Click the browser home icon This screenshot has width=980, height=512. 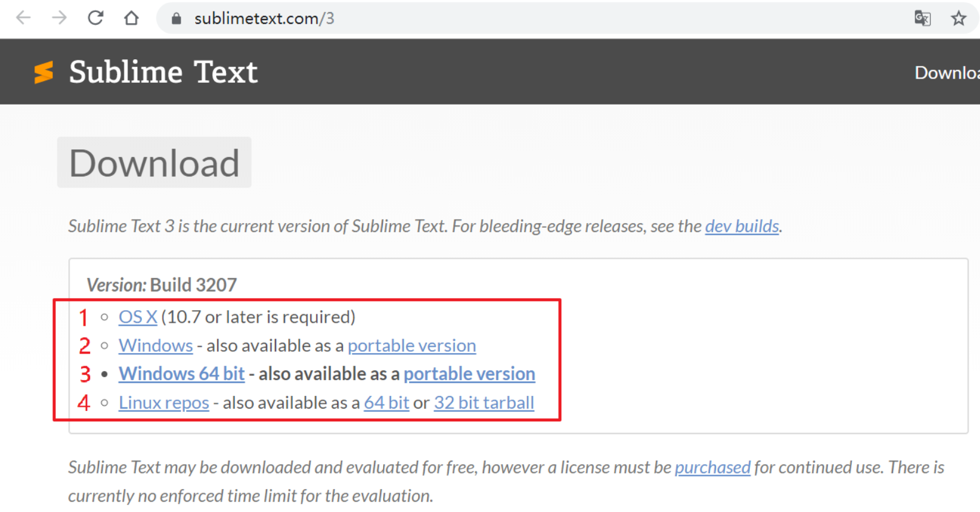[131, 18]
